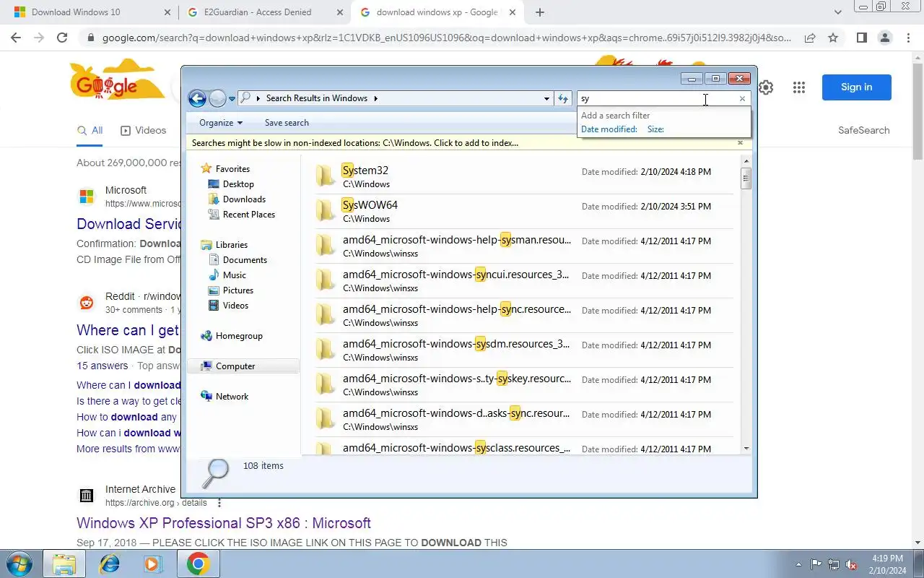The width and height of the screenshot is (924, 578).
Task: Click the breadcrumb arrow after Search Results
Action: point(376,98)
